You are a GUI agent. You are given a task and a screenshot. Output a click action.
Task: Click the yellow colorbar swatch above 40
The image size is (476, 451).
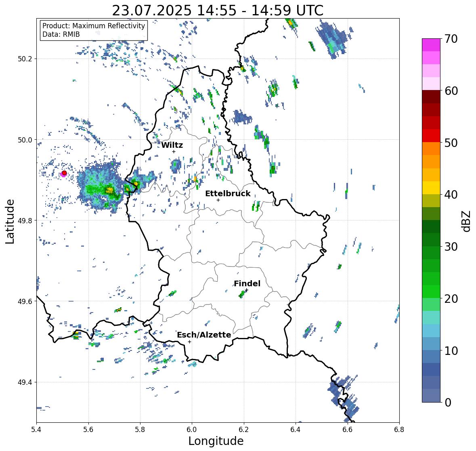(431, 188)
